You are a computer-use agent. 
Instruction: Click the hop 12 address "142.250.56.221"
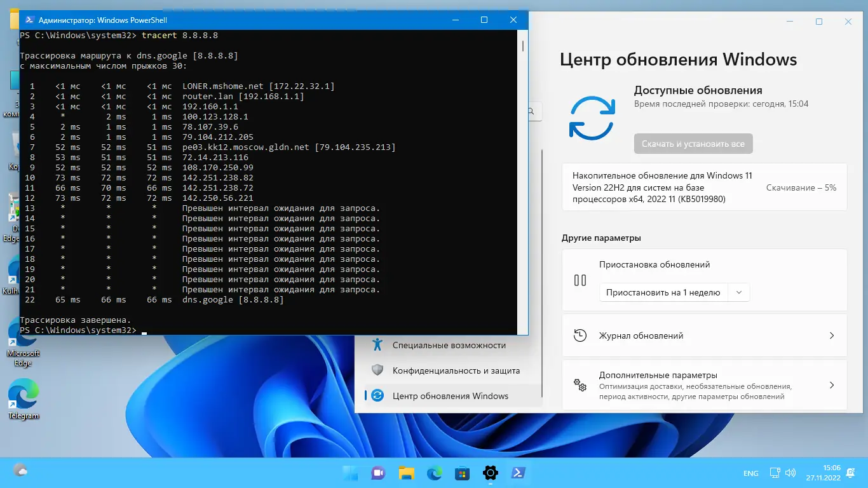[x=218, y=198]
